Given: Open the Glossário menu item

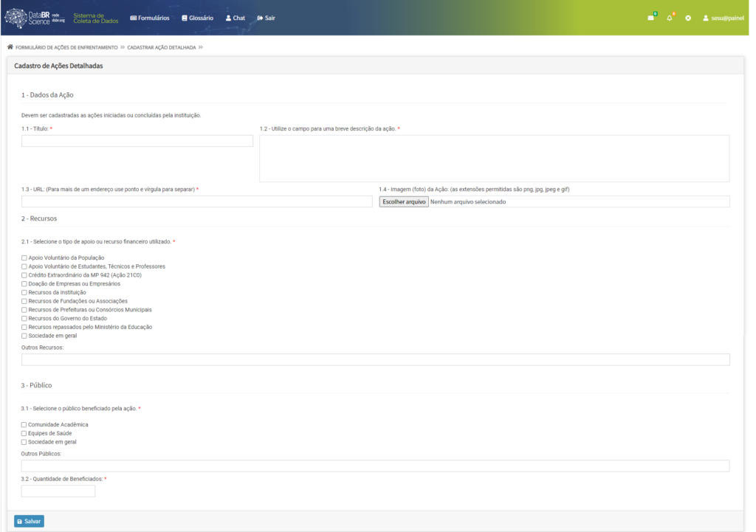Looking at the screenshot, I should pyautogui.click(x=197, y=18).
